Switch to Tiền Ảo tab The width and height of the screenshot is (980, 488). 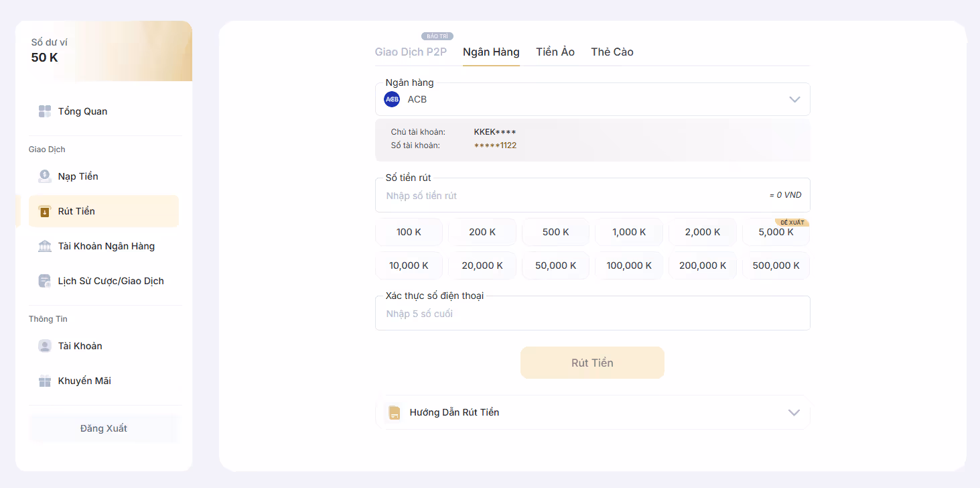point(555,52)
